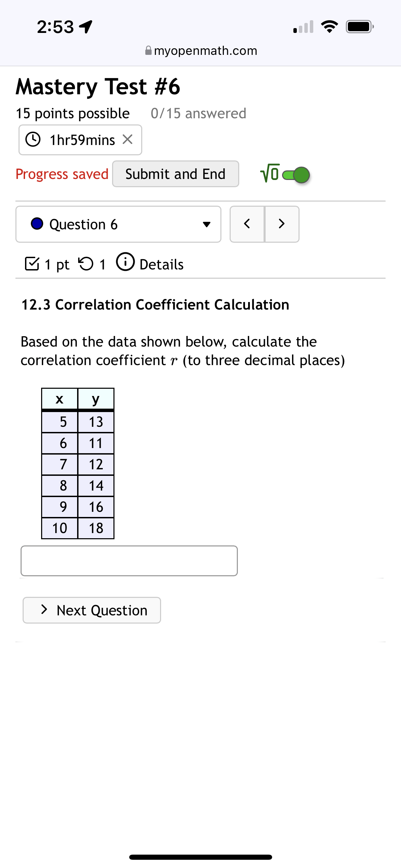Click the blue answered-status dot beside Question 6
The image size is (401, 868).
(38, 224)
